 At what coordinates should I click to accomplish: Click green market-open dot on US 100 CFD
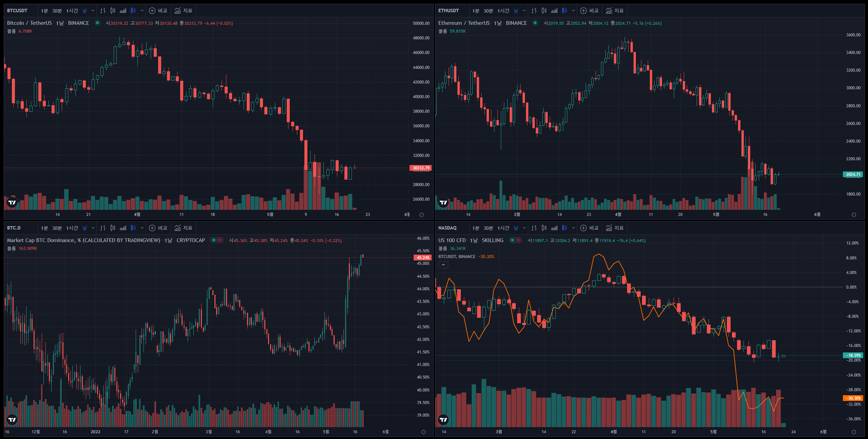coord(512,240)
